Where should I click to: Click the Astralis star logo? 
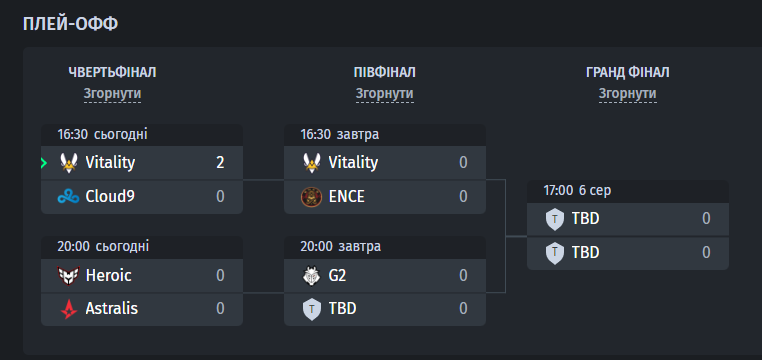[x=69, y=309]
